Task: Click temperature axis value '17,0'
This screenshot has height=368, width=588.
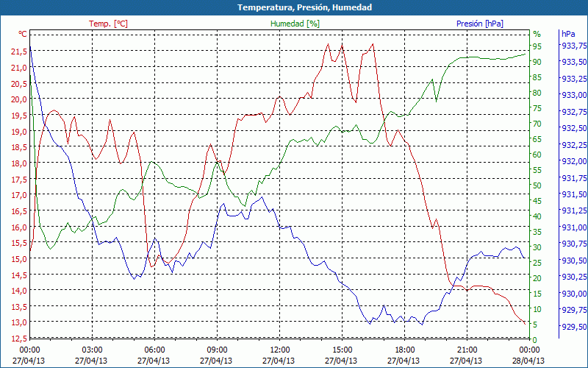Action: pos(19,194)
